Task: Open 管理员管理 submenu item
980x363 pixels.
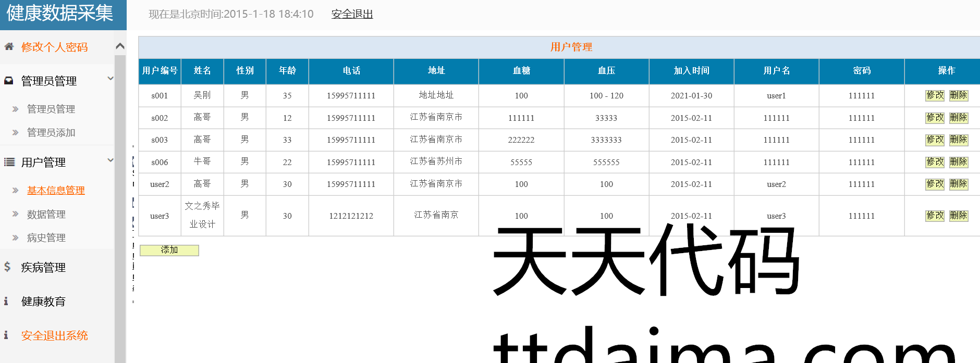Action: coord(51,109)
